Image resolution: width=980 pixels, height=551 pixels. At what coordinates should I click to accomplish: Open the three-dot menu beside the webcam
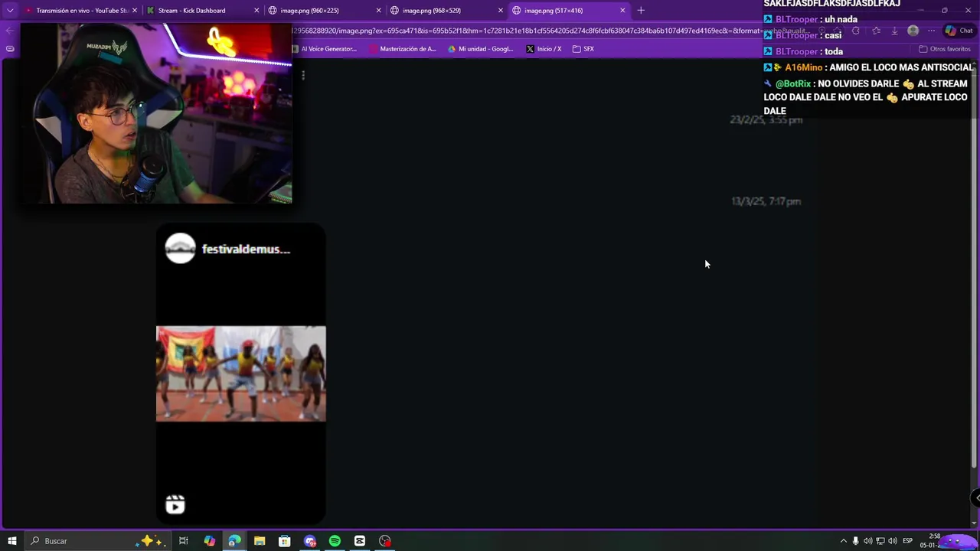(303, 75)
